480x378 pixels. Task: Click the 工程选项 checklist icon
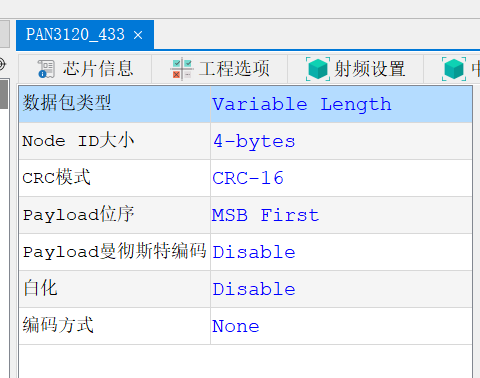tap(182, 69)
